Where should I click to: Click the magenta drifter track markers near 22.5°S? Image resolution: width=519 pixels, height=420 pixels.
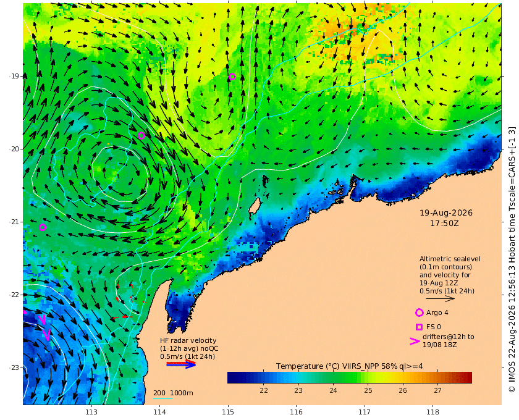click(44, 327)
